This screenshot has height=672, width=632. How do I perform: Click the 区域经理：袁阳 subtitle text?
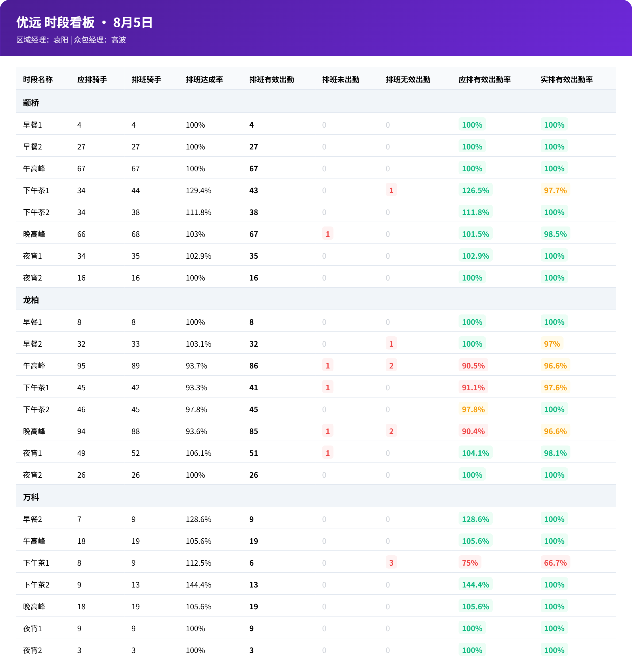[42, 40]
